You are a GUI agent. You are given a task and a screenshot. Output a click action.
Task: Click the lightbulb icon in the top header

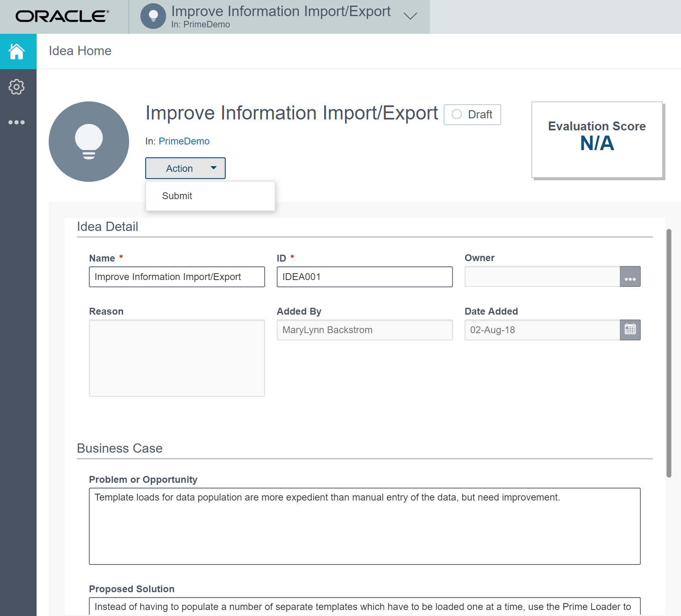[153, 16]
